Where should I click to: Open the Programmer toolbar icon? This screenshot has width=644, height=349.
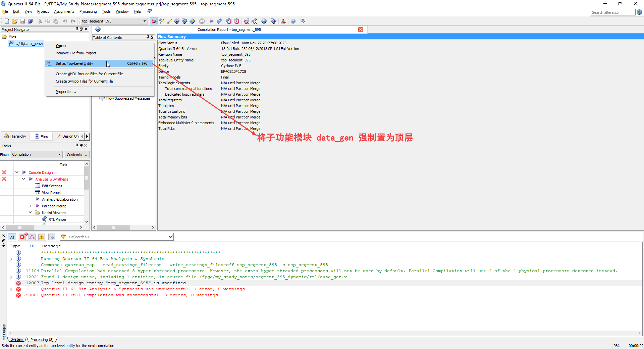[274, 21]
